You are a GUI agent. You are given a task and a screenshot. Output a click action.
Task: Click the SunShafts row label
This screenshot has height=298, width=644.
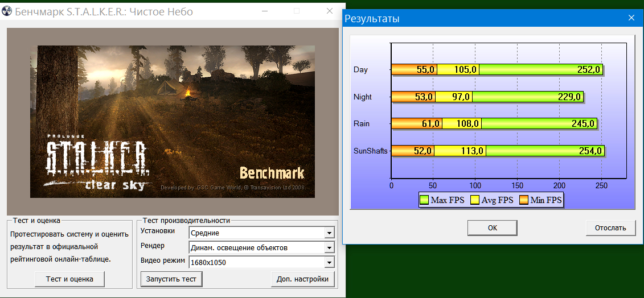point(371,151)
